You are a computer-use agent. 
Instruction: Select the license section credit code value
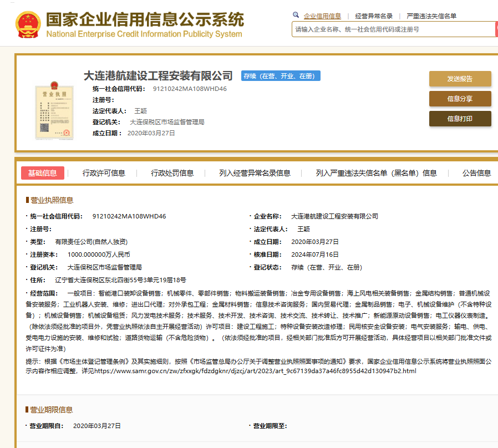[x=129, y=216]
